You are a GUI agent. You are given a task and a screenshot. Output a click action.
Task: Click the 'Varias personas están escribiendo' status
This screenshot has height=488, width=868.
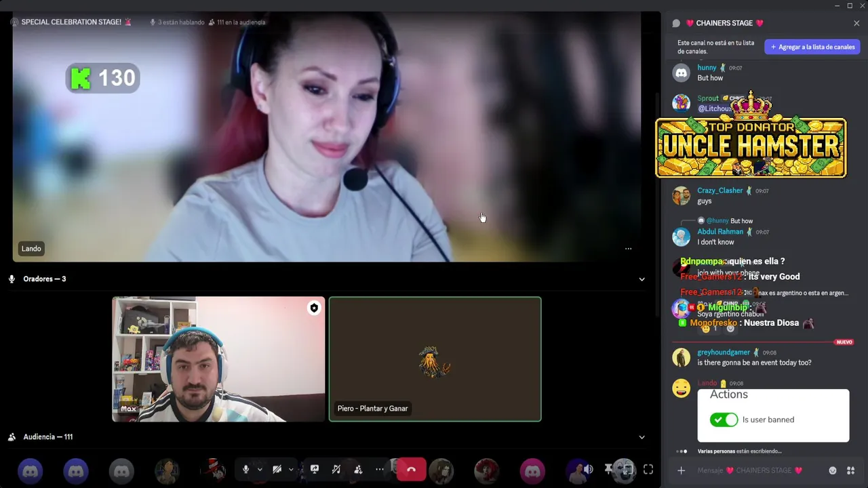[x=739, y=451]
